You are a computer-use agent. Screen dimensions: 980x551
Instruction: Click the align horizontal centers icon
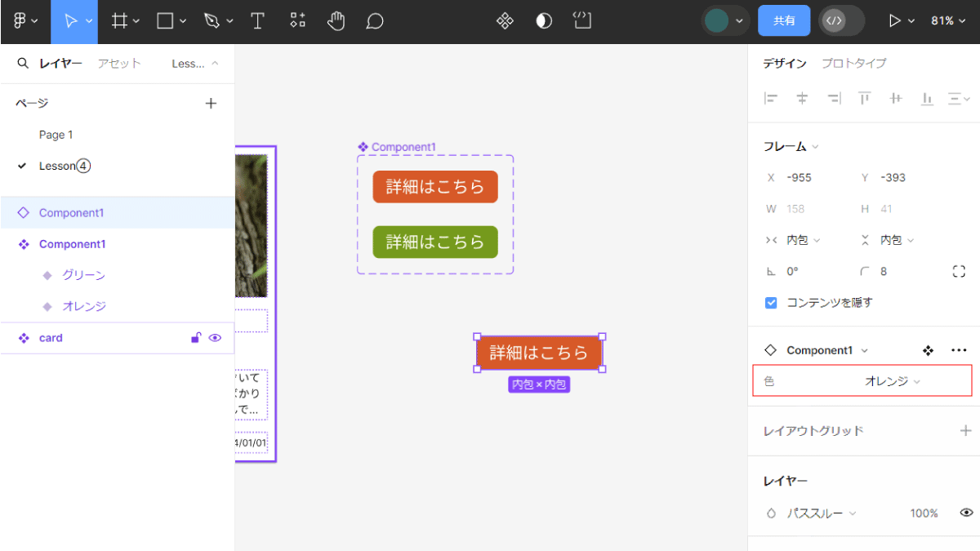802,99
